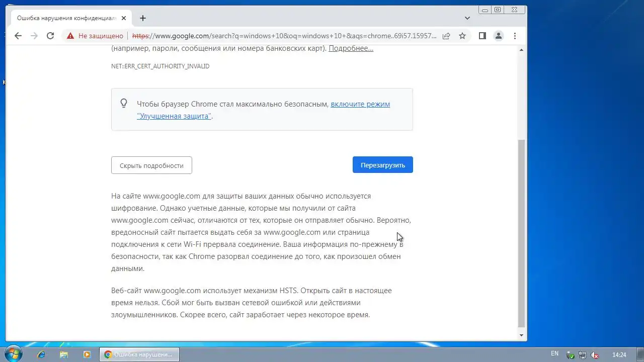Expand the tab search chevron

click(x=467, y=18)
